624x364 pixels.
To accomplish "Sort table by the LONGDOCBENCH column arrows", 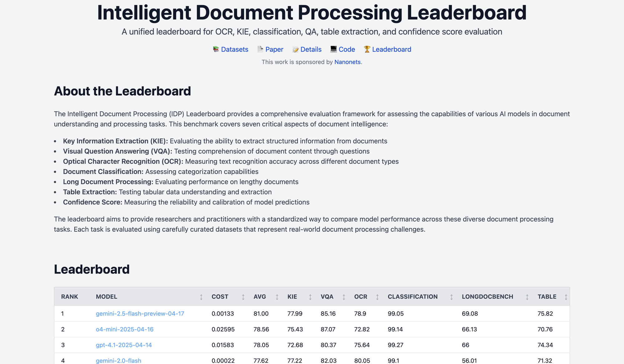I will [x=527, y=297].
